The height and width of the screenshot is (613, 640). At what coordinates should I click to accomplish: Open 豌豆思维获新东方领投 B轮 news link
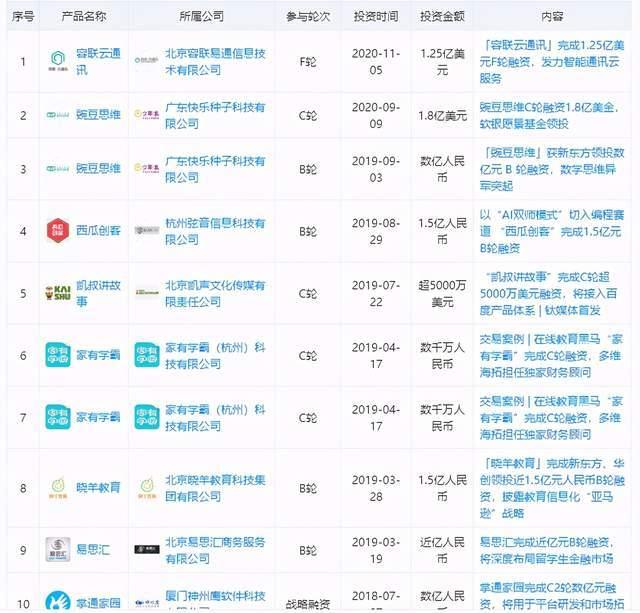click(x=552, y=169)
